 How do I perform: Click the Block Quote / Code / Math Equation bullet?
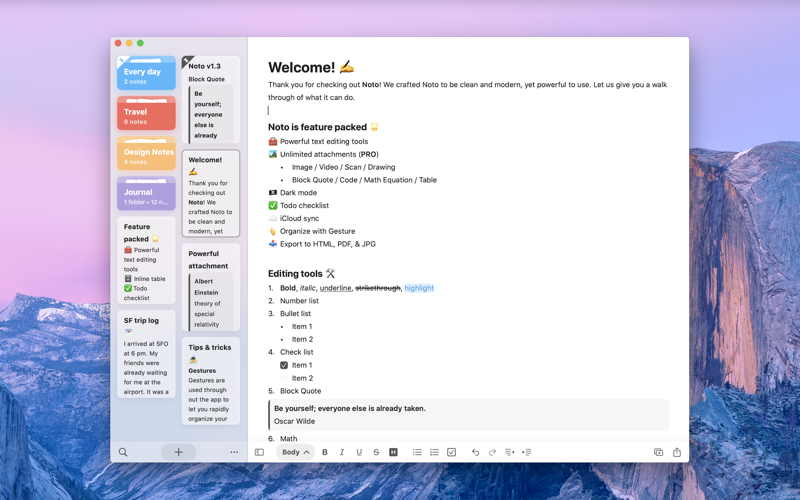tap(364, 180)
